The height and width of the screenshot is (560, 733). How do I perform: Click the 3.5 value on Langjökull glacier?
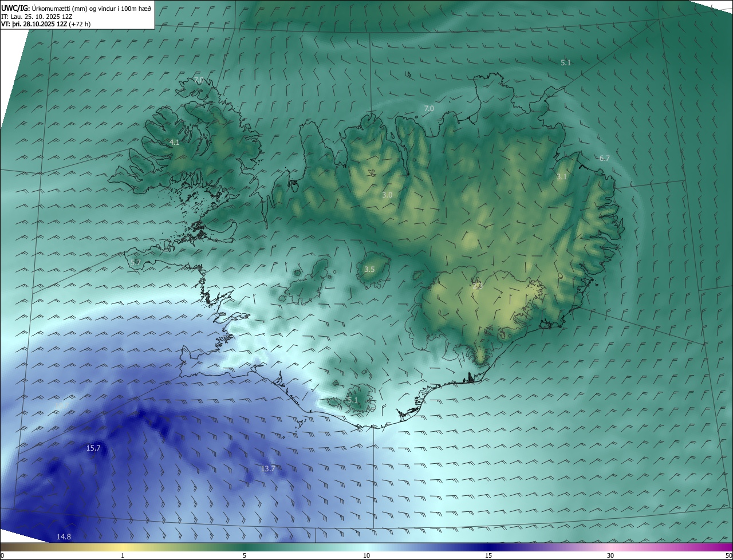[369, 270]
